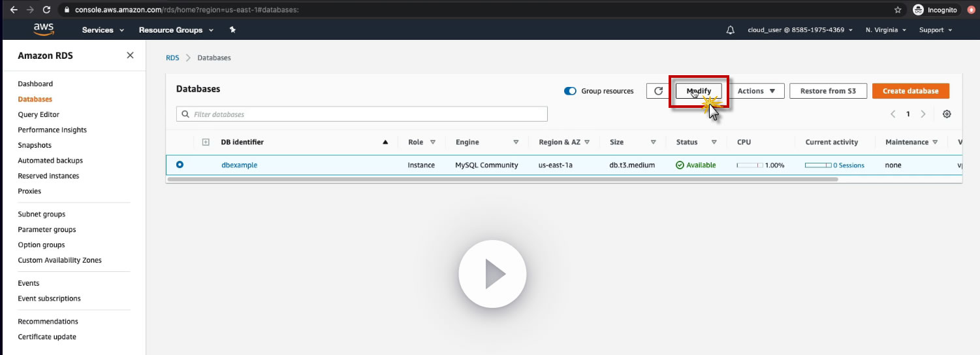Open Snapshots in sidebar
The height and width of the screenshot is (355, 980).
coord(35,145)
